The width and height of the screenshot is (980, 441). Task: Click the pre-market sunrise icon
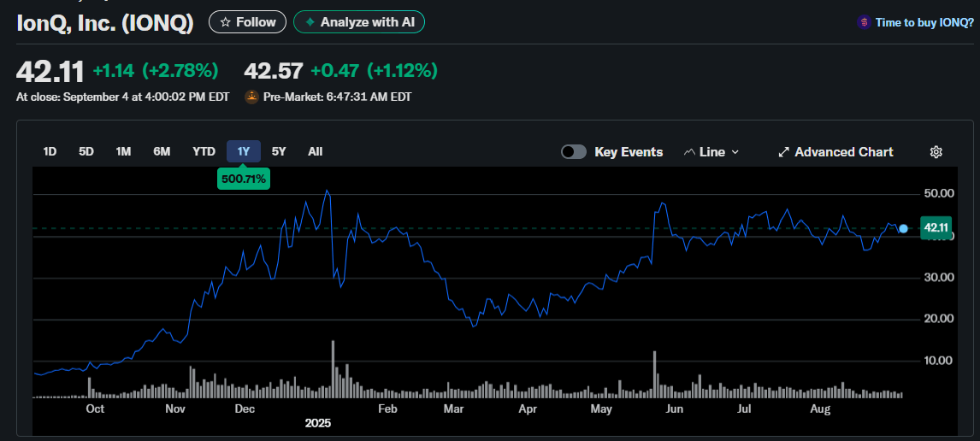click(x=252, y=97)
